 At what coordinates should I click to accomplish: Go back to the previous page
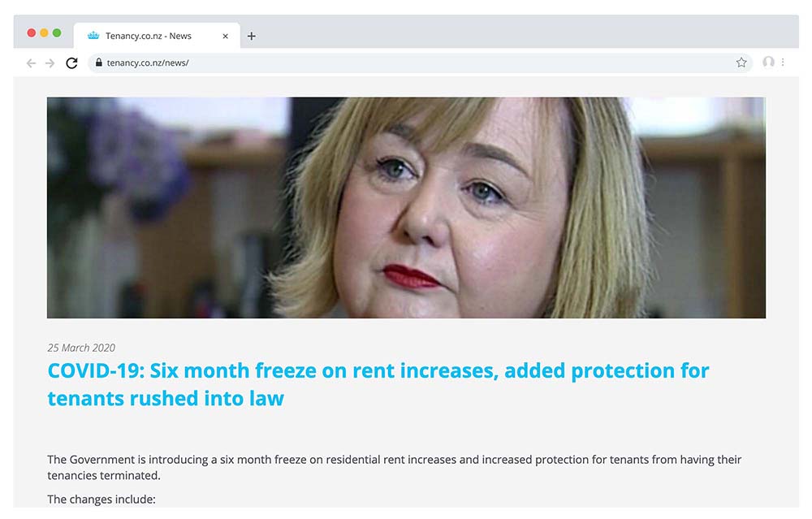pos(31,63)
